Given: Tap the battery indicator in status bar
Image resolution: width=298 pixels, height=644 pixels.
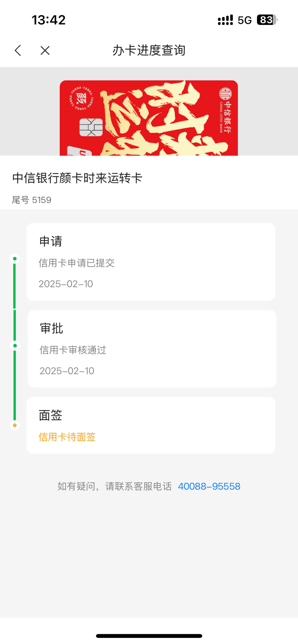Looking at the screenshot, I should coord(267,20).
